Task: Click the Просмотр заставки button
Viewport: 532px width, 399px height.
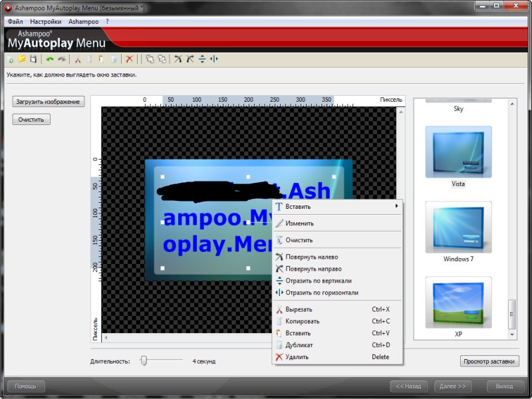Action: [489, 361]
